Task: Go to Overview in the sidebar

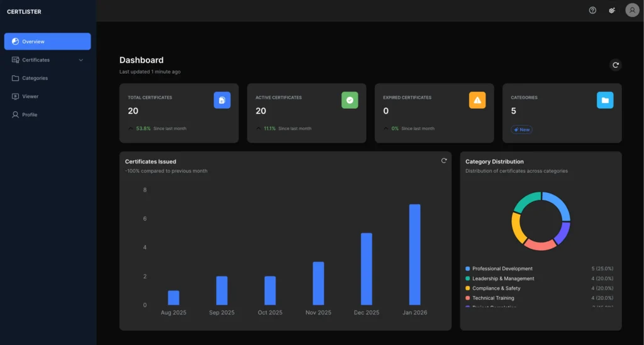Action: pyautogui.click(x=48, y=41)
